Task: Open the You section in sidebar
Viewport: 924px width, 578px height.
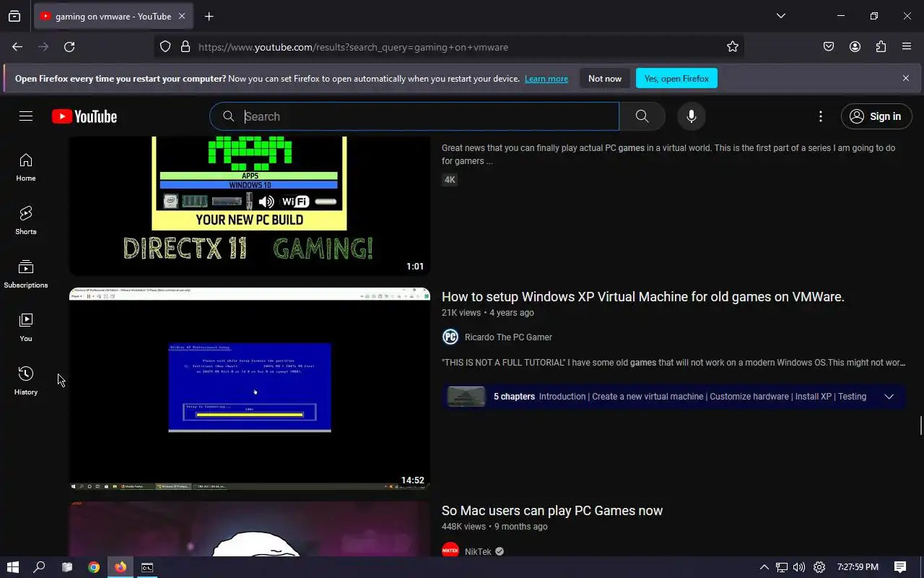Action: (26, 327)
